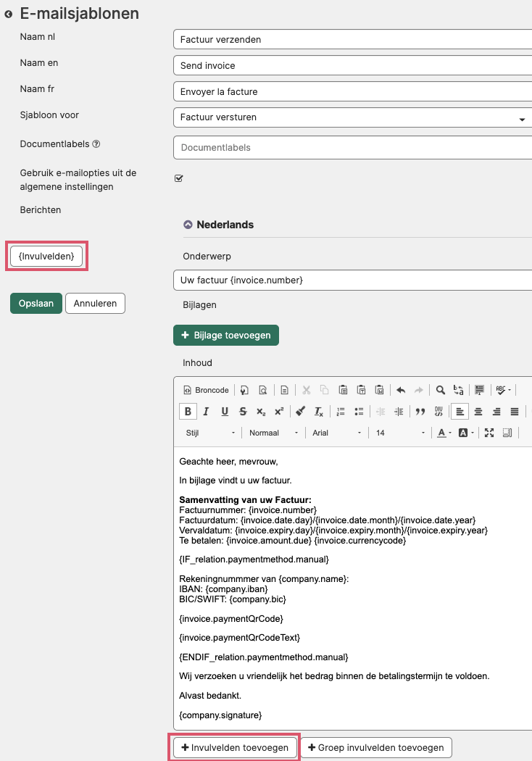Click the {Invulvelden} button
The height and width of the screenshot is (761, 532).
(x=46, y=257)
